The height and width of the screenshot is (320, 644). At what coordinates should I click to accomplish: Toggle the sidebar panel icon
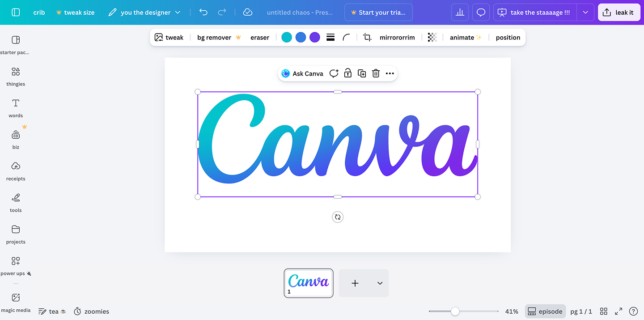16,13
